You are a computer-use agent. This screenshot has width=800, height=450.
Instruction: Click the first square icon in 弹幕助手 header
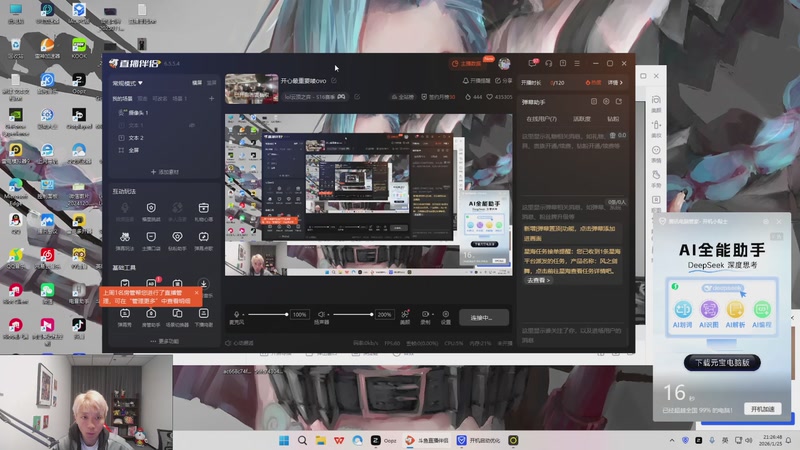(x=594, y=102)
